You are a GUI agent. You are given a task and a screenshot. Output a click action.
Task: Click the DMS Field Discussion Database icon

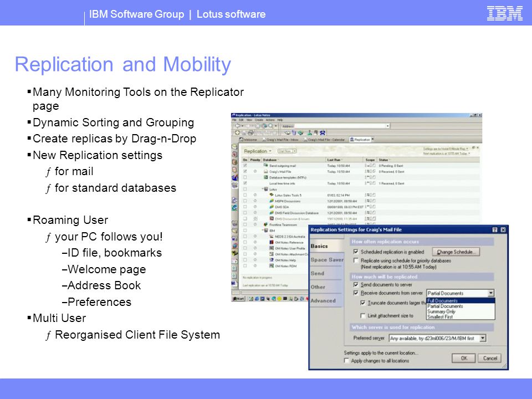coord(272,213)
